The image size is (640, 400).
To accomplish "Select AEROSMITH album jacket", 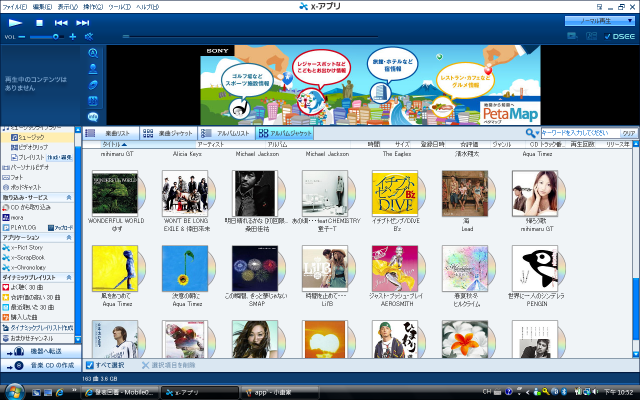I will coord(395,269).
